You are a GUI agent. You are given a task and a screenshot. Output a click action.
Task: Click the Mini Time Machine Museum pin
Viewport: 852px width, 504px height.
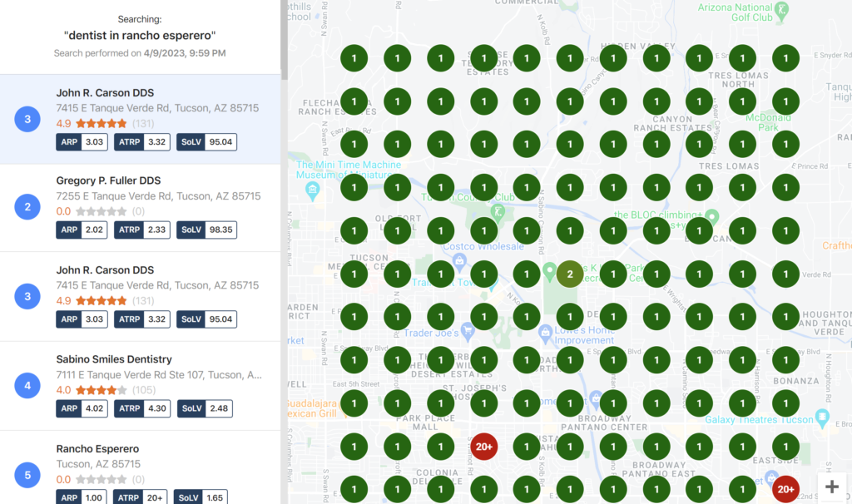[313, 190]
